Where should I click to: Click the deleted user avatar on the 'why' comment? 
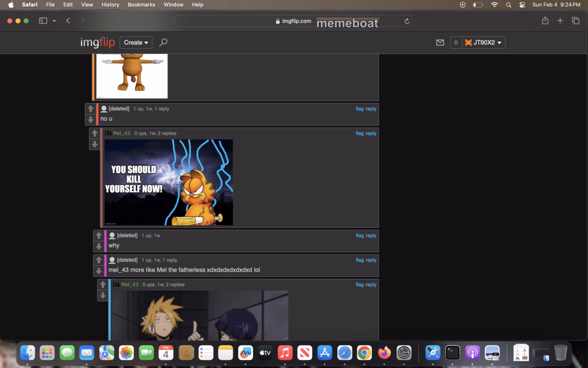click(112, 236)
